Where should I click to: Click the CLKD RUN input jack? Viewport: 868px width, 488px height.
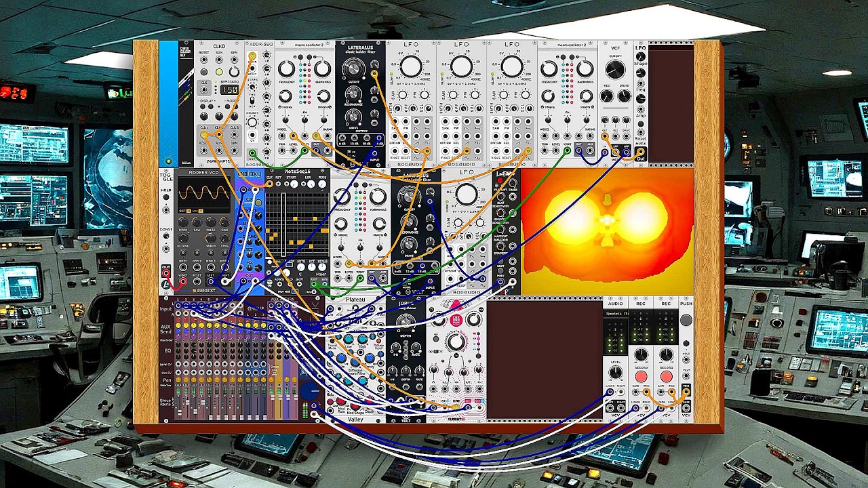pos(219,60)
